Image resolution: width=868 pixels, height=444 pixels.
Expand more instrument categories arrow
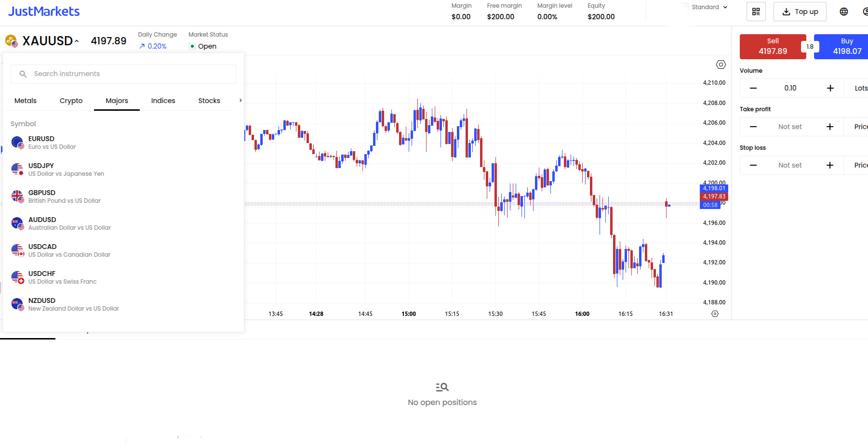click(240, 100)
